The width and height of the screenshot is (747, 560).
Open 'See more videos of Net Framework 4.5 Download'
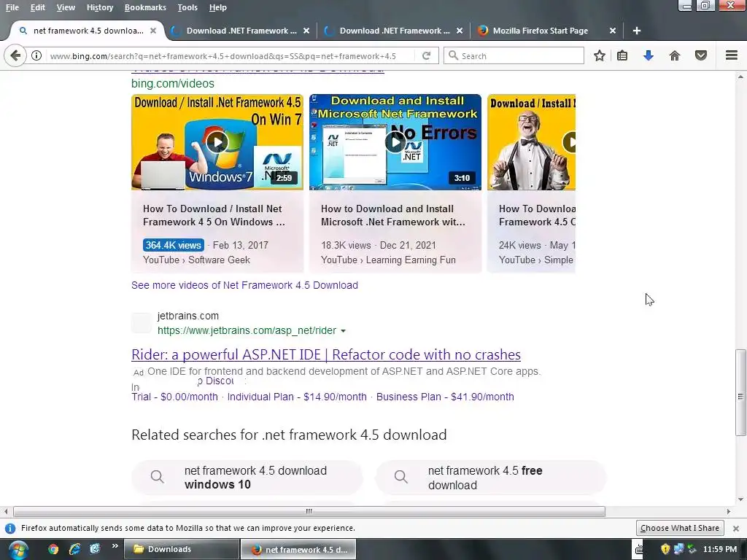[244, 285]
